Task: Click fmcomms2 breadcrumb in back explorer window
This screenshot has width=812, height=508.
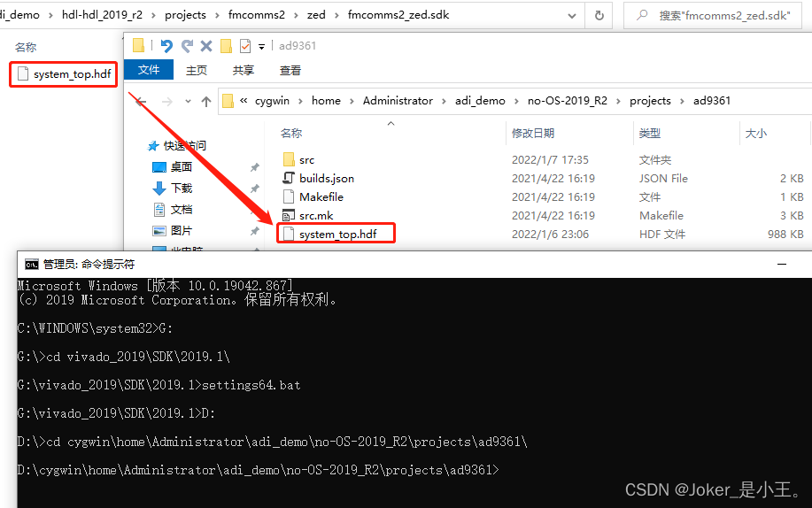Action: (256, 15)
